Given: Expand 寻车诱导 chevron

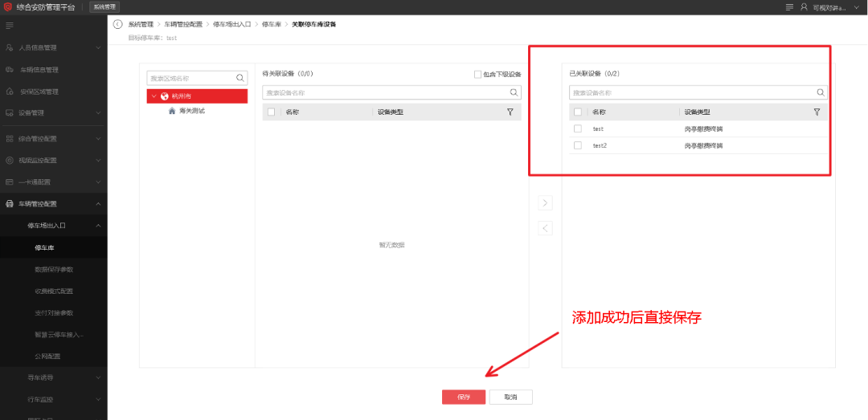Looking at the screenshot, I should [98, 378].
